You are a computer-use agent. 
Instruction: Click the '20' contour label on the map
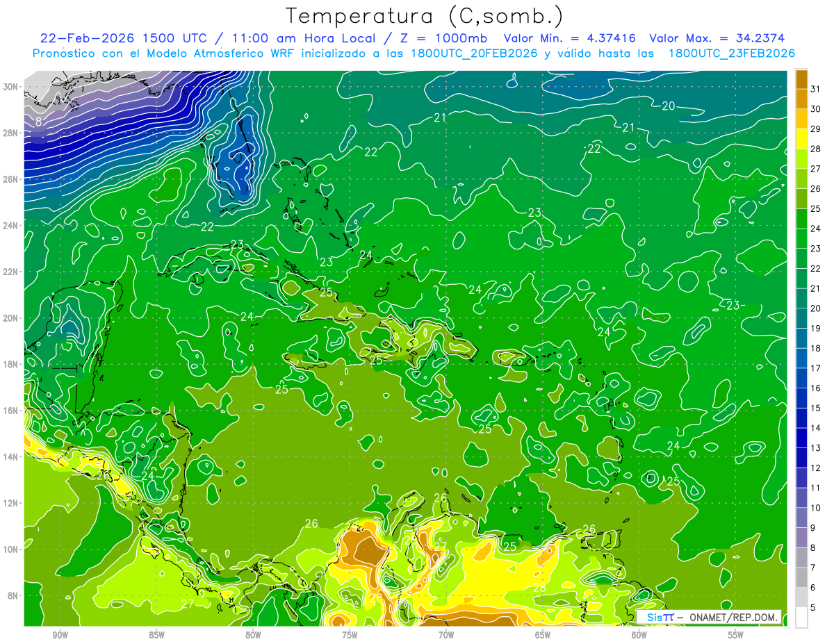[668, 106]
